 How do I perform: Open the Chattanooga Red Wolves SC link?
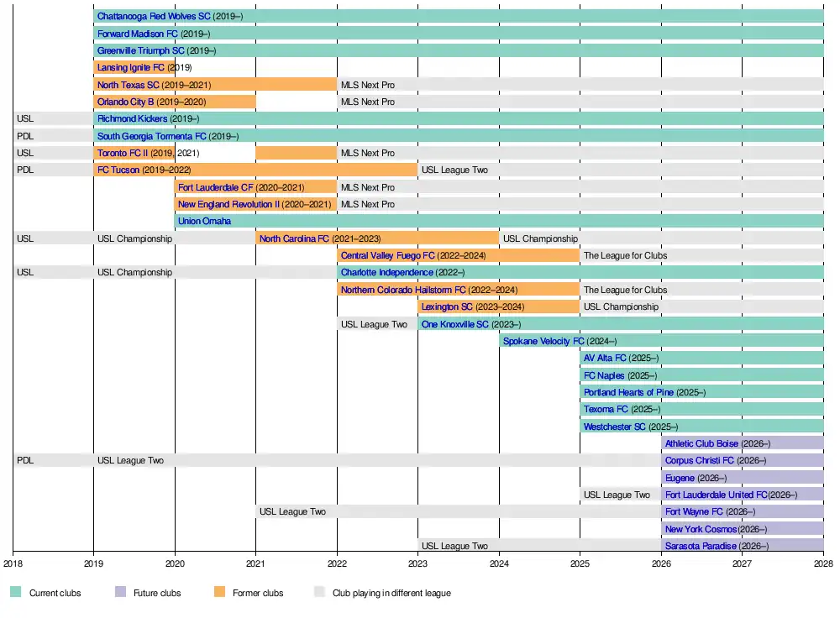coord(153,16)
